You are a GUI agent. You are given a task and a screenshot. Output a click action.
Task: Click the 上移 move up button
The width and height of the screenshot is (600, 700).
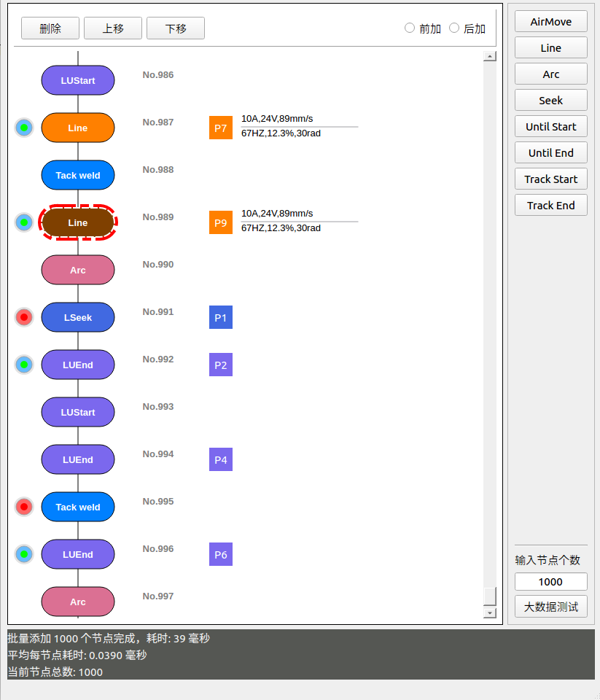(113, 28)
